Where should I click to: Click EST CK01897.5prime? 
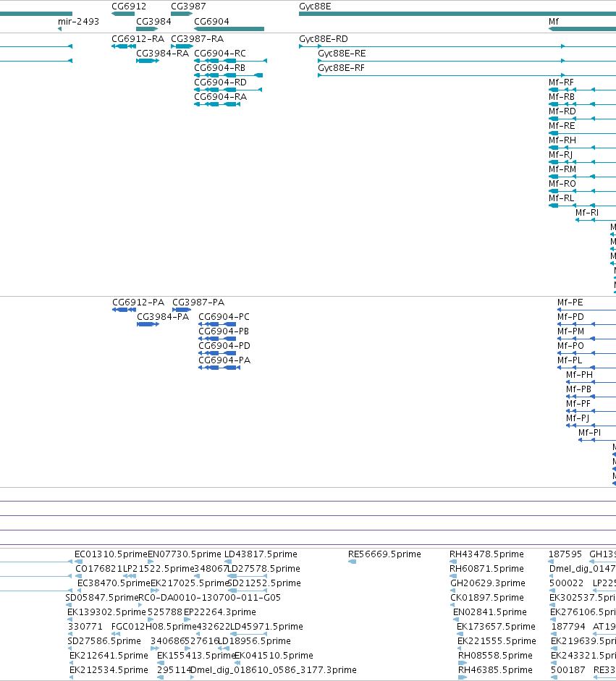coord(487,598)
